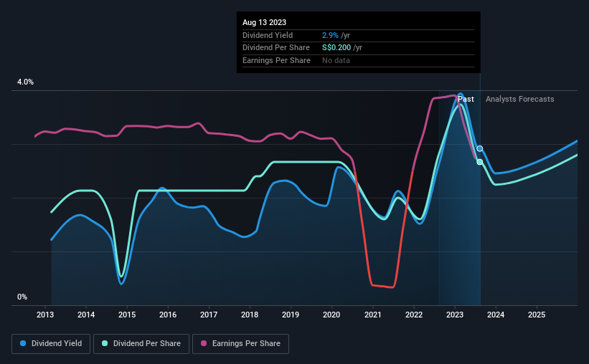Image resolution: width=589 pixels, height=364 pixels.
Task: Click the 2022 x-axis label
Action: 414,315
